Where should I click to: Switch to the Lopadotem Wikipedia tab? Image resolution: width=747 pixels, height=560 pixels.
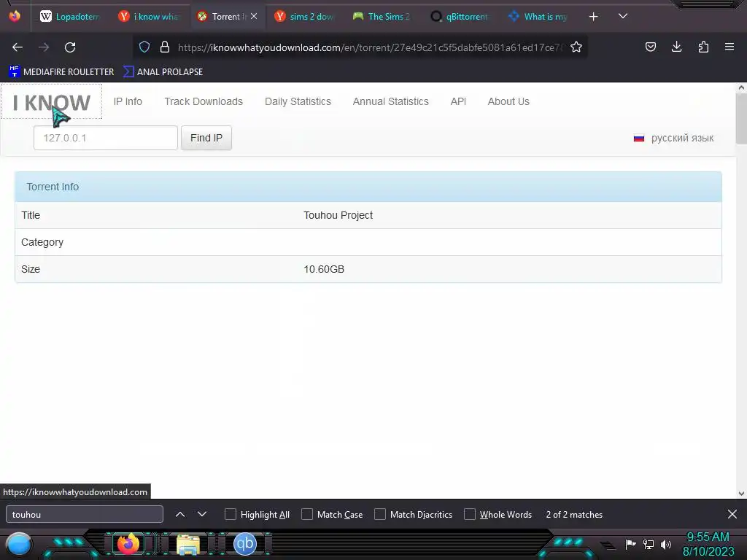[x=71, y=17]
